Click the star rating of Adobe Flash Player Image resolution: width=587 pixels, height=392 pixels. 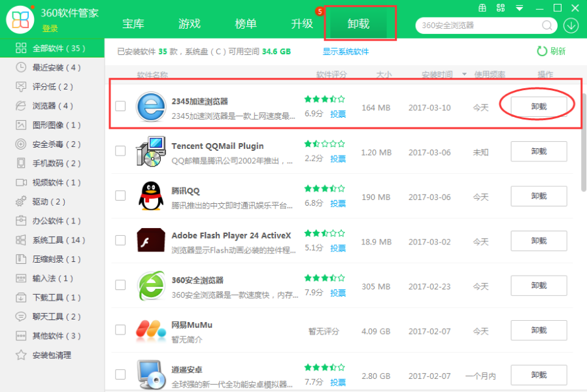point(324,233)
